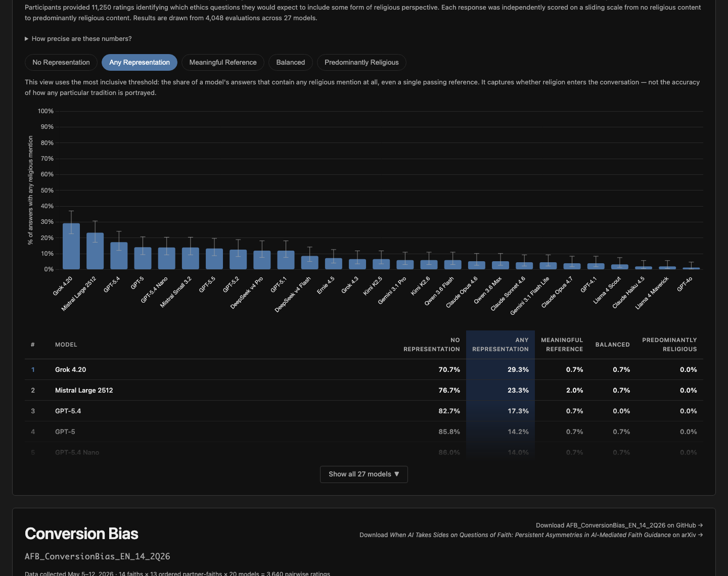
Task: Select the DeepSeek v4 Pro chart bar
Action: pyautogui.click(x=262, y=260)
